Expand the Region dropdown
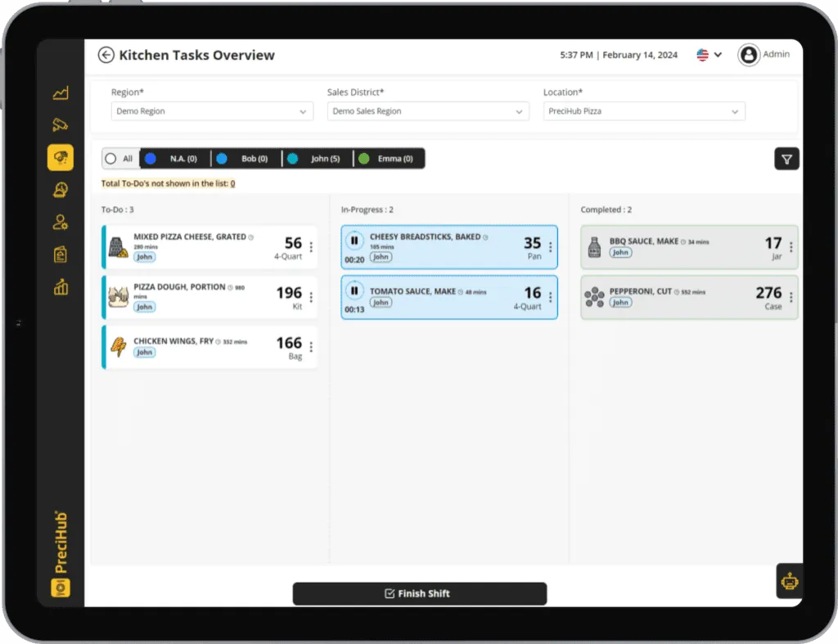The image size is (838, 644). pos(212,111)
